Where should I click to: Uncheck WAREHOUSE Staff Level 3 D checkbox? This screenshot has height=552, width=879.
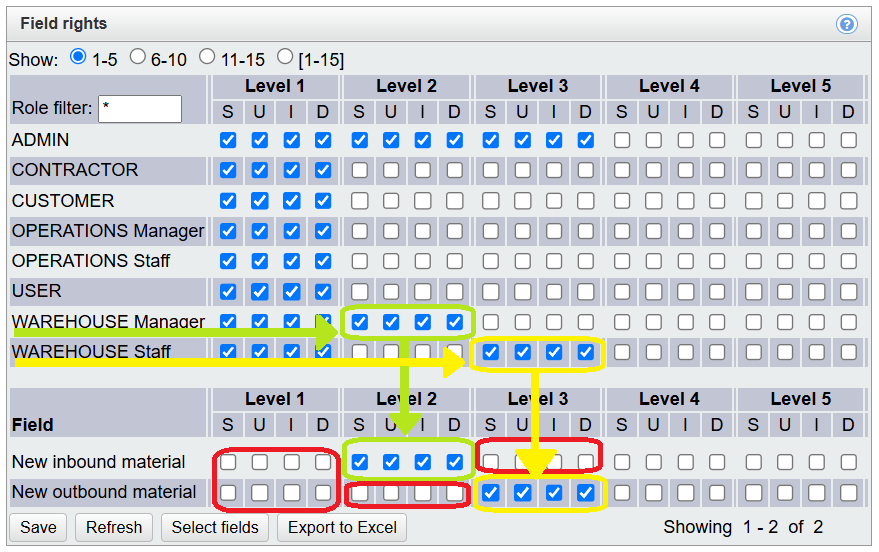[586, 352]
